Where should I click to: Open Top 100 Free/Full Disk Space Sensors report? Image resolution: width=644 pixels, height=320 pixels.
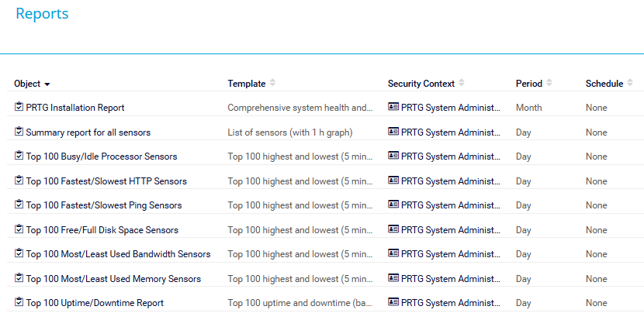[102, 230]
